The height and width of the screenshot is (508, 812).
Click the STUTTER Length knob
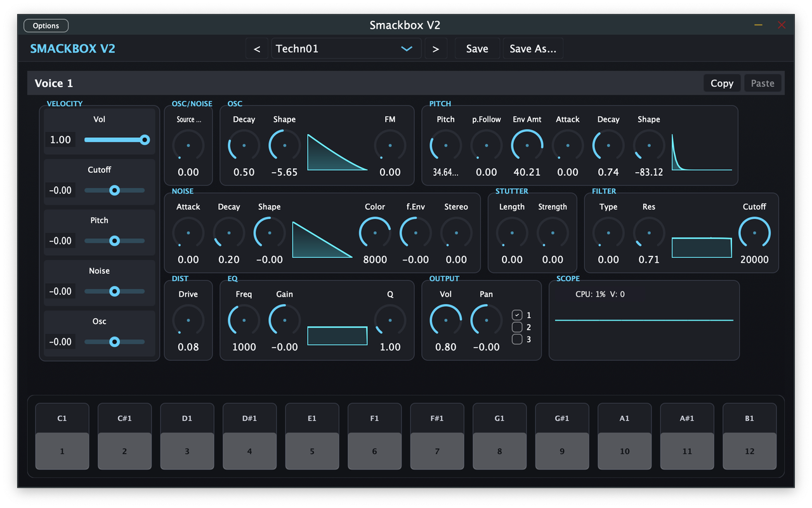click(x=512, y=233)
